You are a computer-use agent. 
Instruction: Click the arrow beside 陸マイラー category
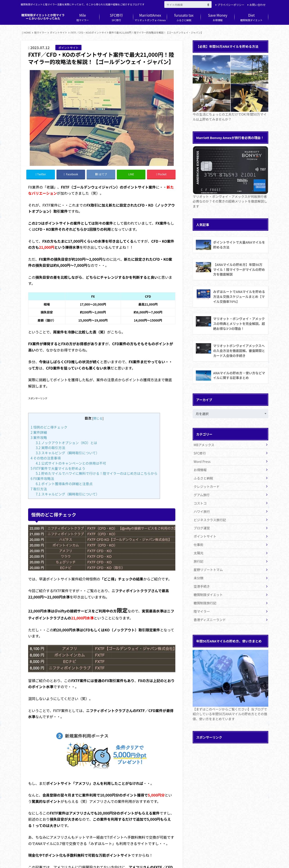(x=266, y=611)
